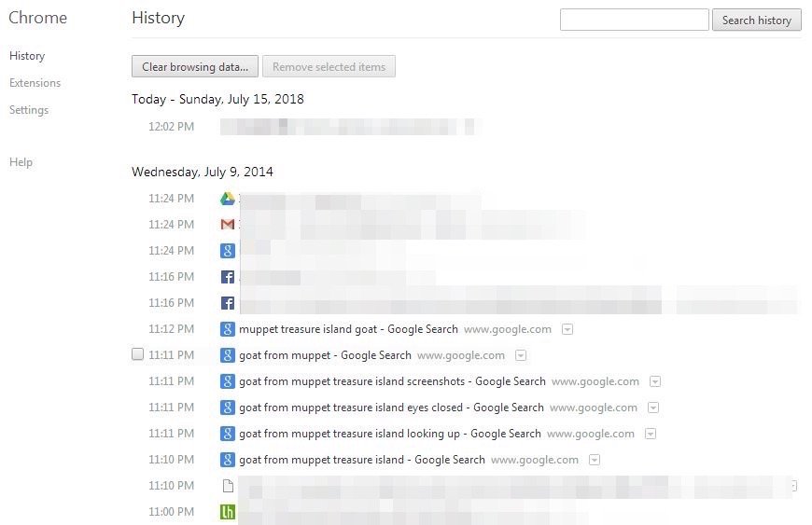Click the 11:12 PM timestamp
Viewport: 812px width, 525px height.
171,329
